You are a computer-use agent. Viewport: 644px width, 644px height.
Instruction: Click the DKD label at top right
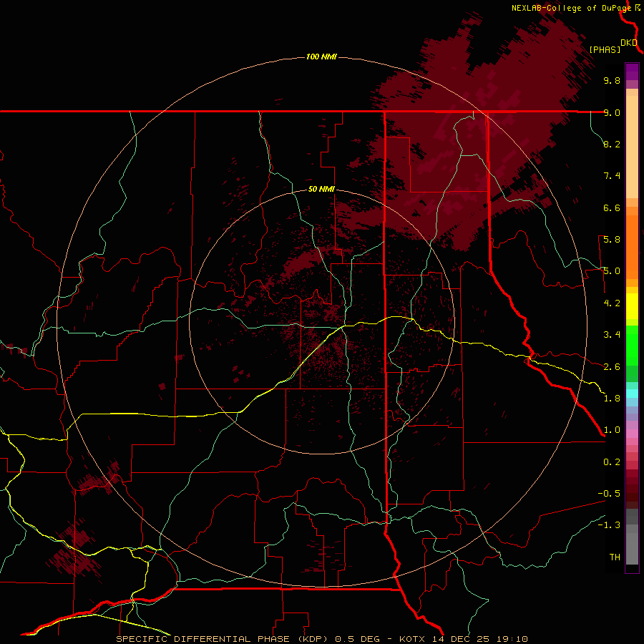tap(629, 43)
